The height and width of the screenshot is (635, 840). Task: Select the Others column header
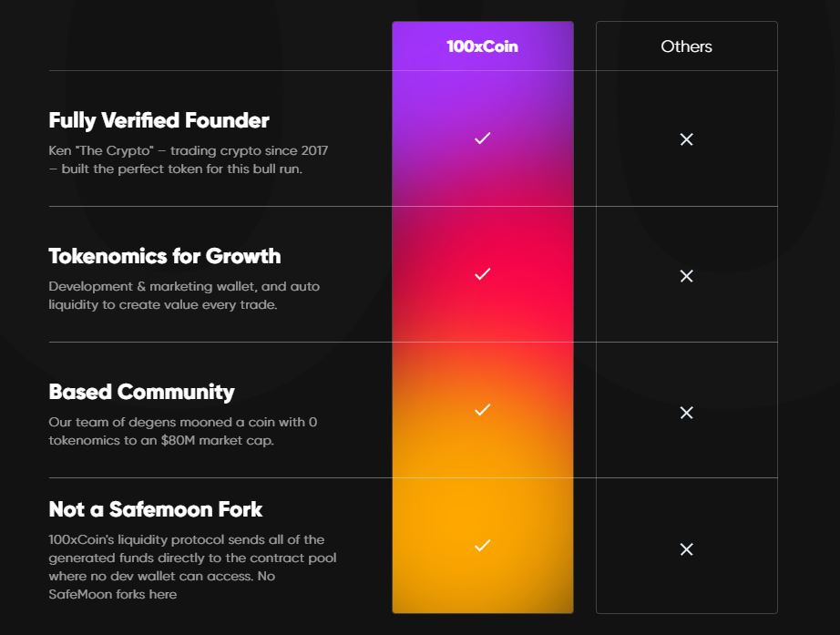pyautogui.click(x=687, y=46)
